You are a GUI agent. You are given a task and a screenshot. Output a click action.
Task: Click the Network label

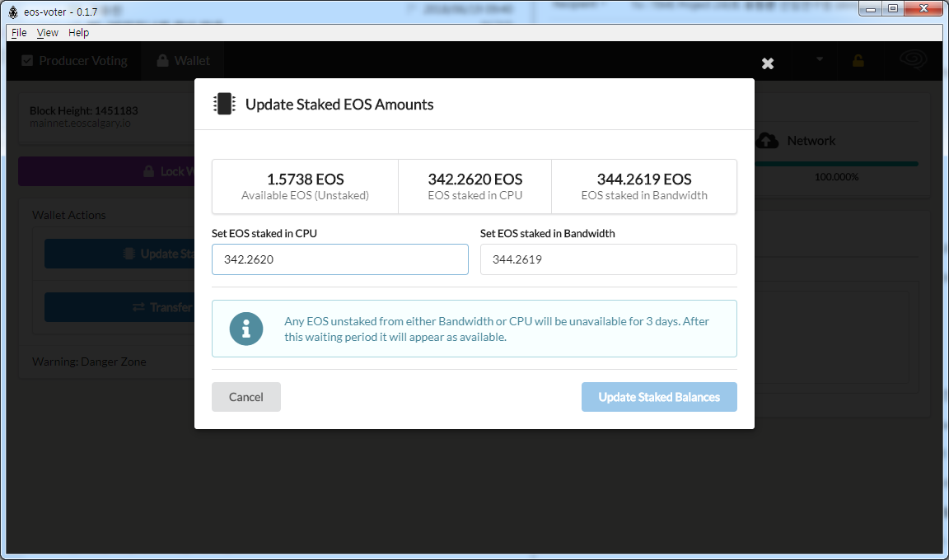(x=811, y=141)
